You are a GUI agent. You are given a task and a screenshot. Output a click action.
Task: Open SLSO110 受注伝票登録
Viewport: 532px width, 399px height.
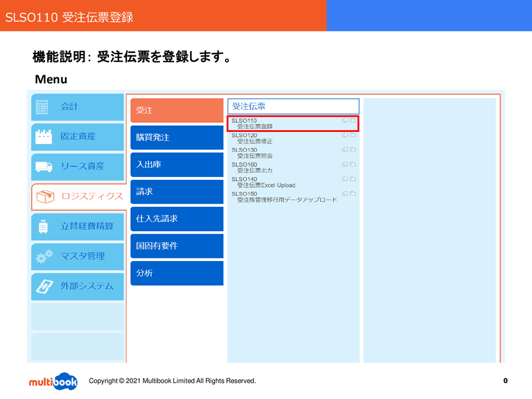[x=293, y=123]
